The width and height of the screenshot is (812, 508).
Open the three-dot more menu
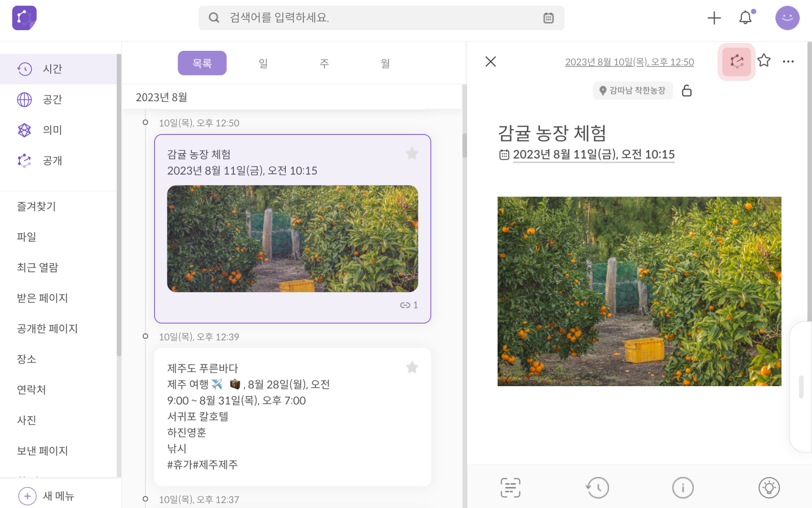(788, 62)
